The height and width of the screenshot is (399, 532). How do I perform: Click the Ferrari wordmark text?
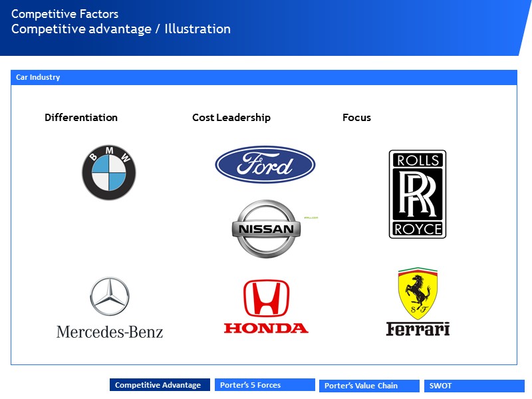(x=418, y=329)
